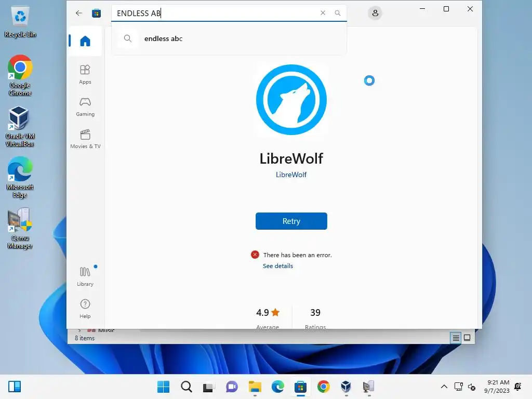This screenshot has width=532, height=399.
Task: Select the Oracle VM VirtualBox desktop shortcut
Action: [20, 127]
